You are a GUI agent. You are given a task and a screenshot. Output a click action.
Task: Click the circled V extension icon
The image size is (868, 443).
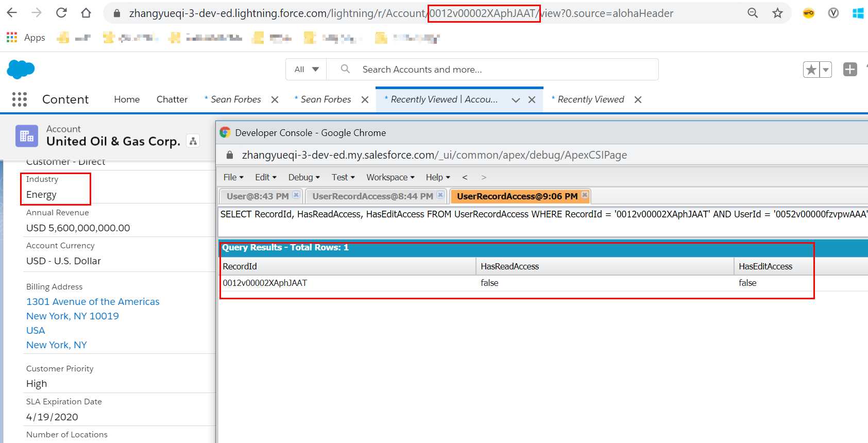click(833, 13)
